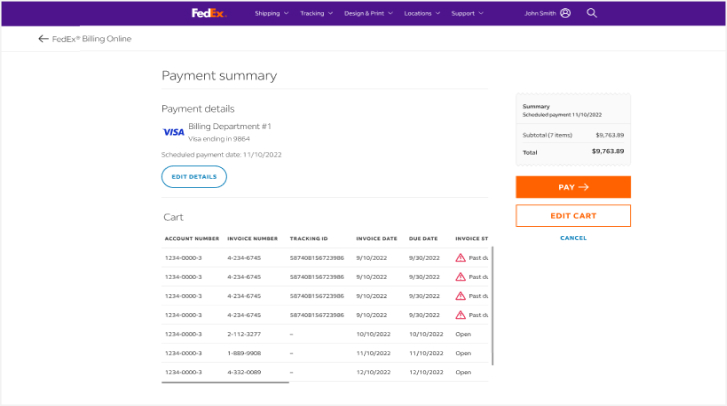
Task: Click the second past due warning icon
Action: [461, 277]
